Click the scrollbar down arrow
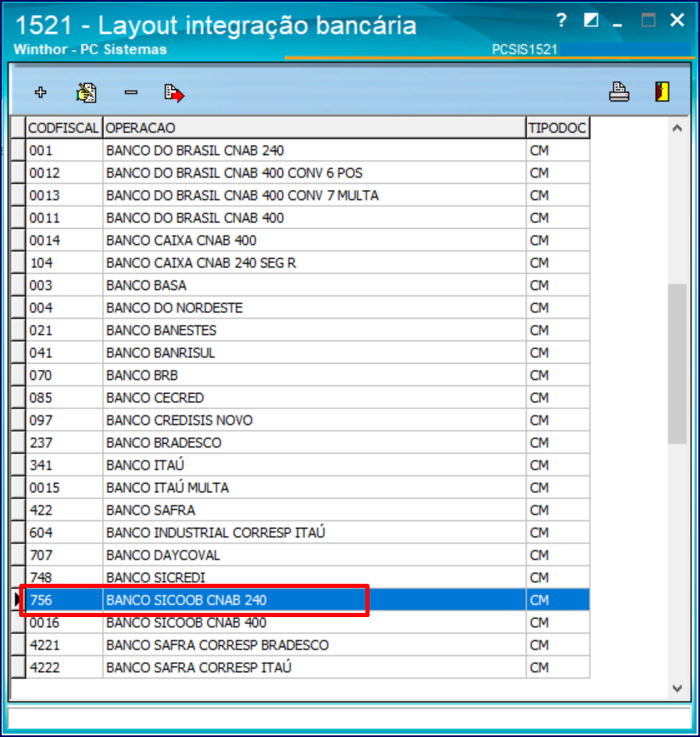The width and height of the screenshot is (700, 737). tap(677, 689)
